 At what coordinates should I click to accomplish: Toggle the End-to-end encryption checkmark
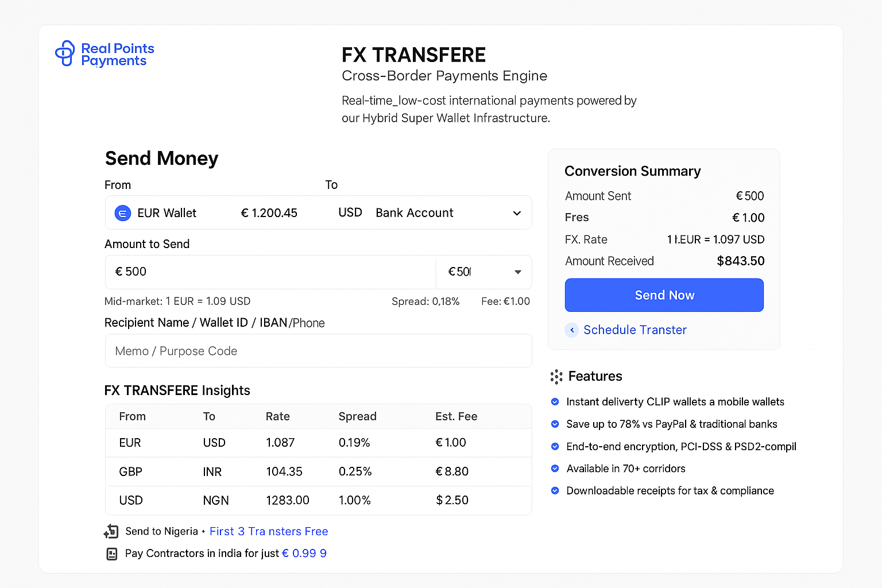click(x=555, y=446)
